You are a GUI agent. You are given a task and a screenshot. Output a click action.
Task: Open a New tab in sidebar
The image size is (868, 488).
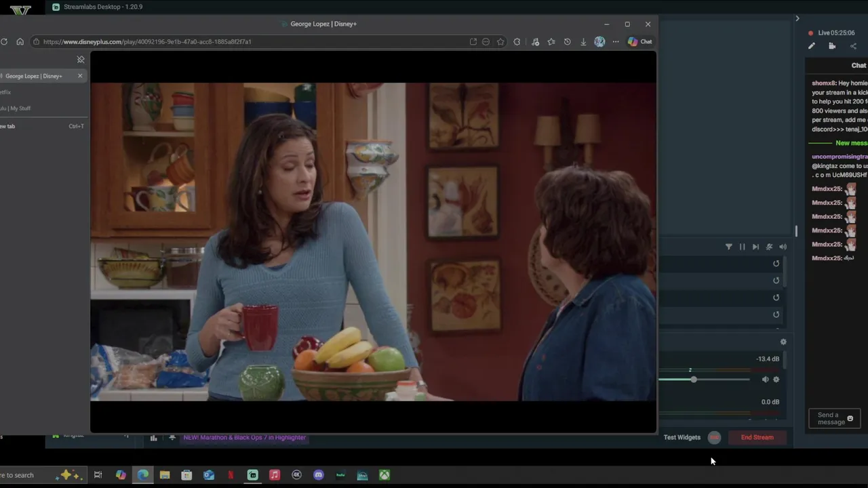42,126
